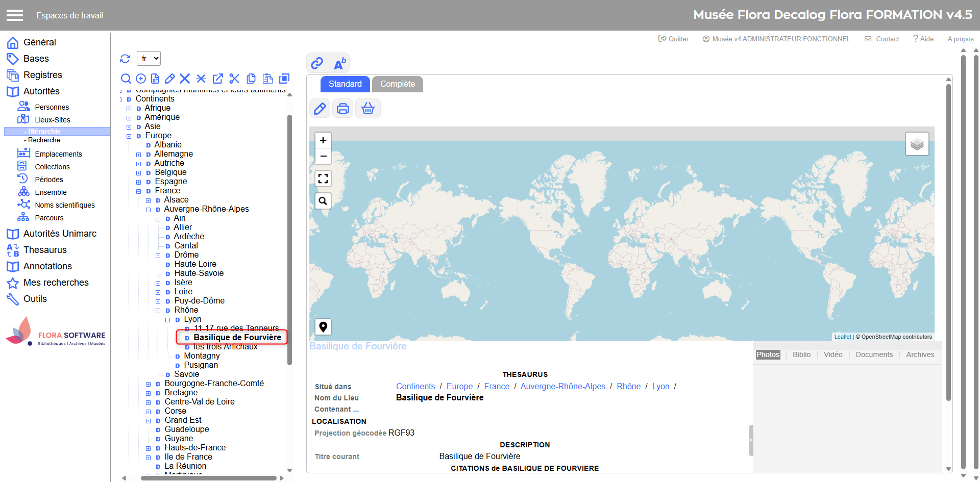The height and width of the screenshot is (482, 980).
Task: Expand the Bretagne tree node
Action: click(148, 393)
